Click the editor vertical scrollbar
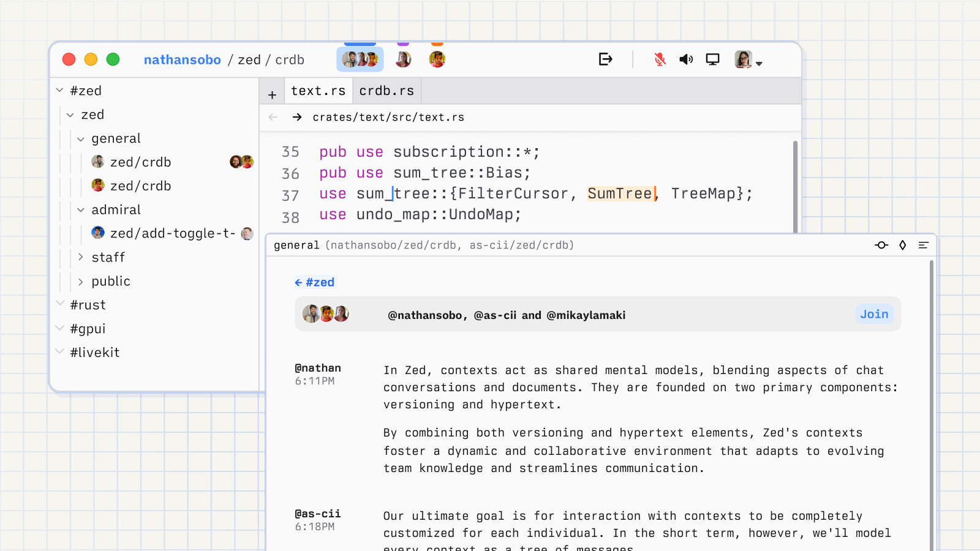The image size is (980, 551). click(795, 184)
